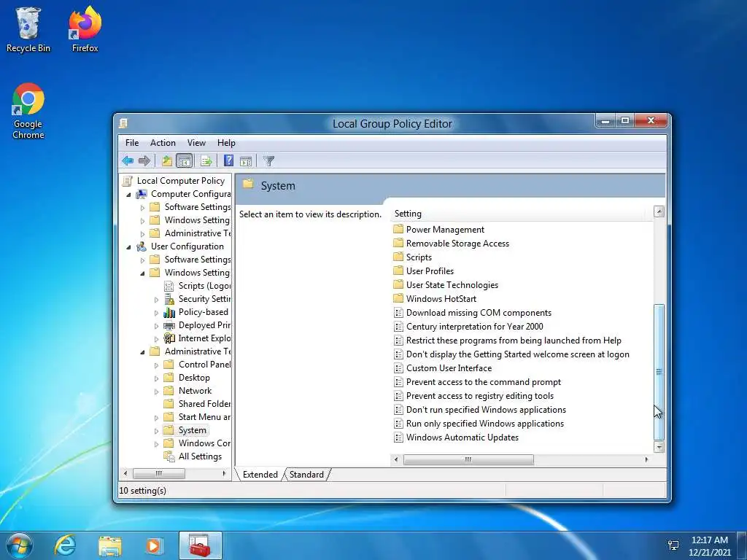
Task: Click the Export List toolbar icon
Action: tap(206, 161)
